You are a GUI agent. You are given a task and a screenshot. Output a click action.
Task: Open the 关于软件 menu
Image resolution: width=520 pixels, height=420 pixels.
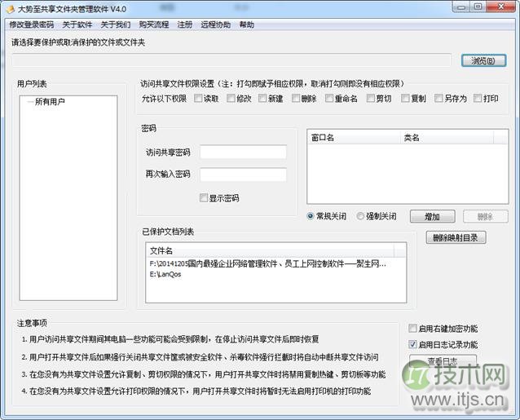pos(77,24)
